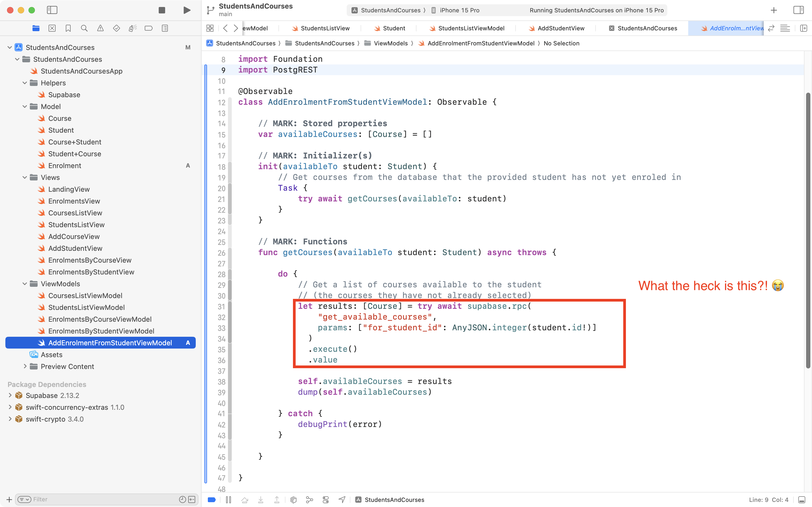Screen dimensions: 812x507
Task: Click the simulate location arrow icon
Action: 342,500
